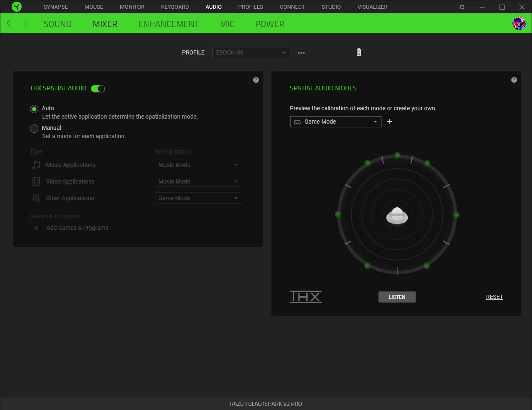
Task: Click the Video Applications film icon
Action: pyautogui.click(x=36, y=181)
